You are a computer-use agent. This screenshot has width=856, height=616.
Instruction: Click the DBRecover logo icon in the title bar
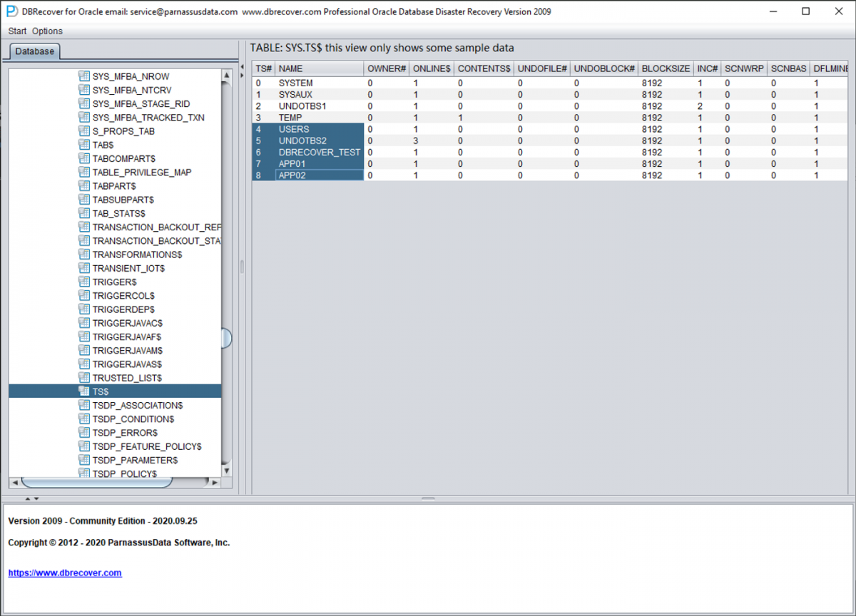click(x=10, y=11)
